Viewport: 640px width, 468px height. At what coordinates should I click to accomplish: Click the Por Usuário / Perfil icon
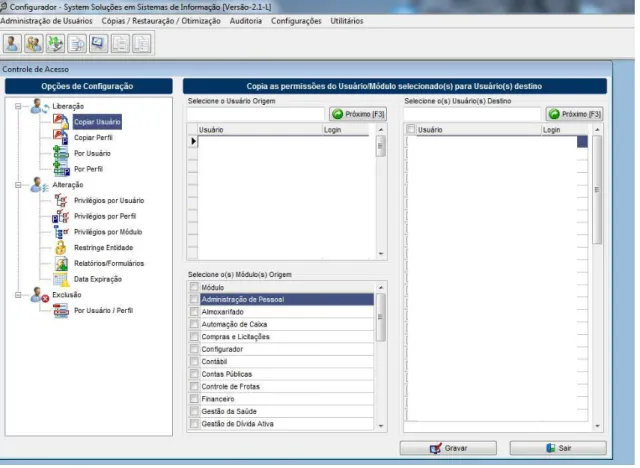click(61, 311)
